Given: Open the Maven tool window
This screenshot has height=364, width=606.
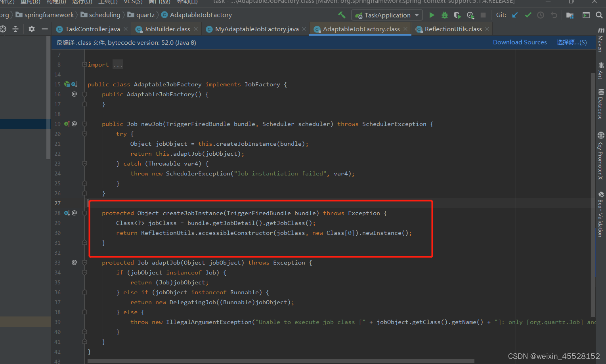Looking at the screenshot, I should tap(601, 40).
